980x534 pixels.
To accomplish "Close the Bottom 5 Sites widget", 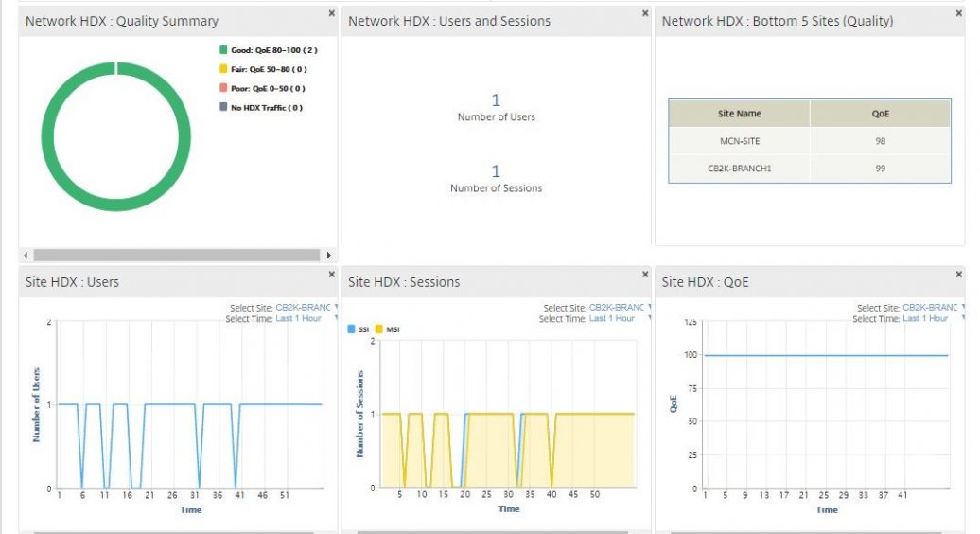I will pyautogui.click(x=958, y=13).
